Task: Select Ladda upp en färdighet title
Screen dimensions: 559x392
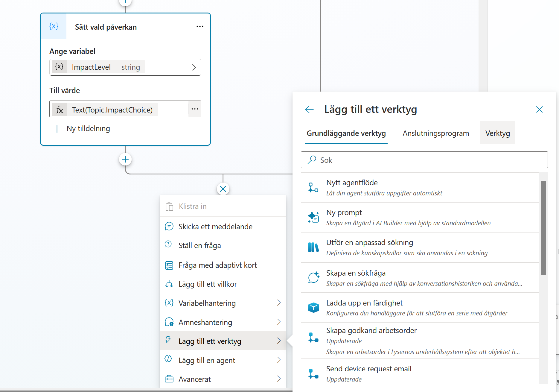Action: point(364,303)
